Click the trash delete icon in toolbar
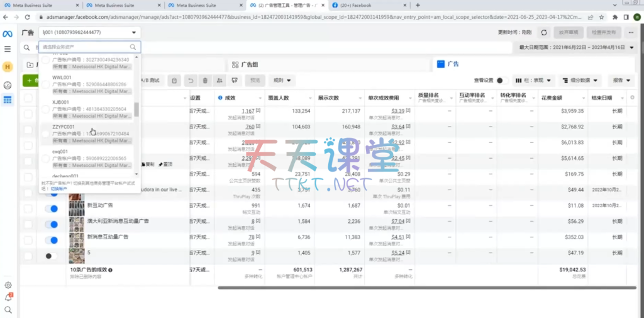 pyautogui.click(x=205, y=81)
